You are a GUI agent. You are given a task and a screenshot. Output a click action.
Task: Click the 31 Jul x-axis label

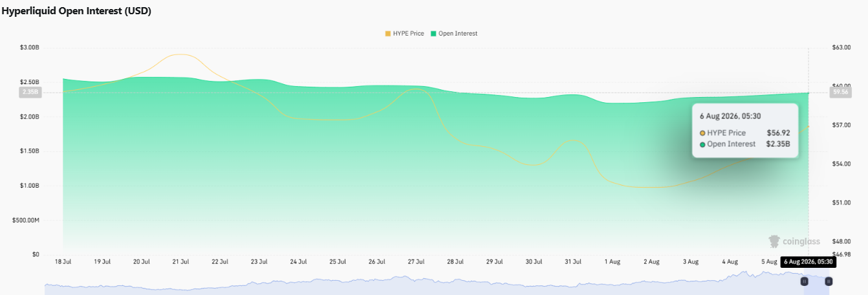pyautogui.click(x=573, y=262)
